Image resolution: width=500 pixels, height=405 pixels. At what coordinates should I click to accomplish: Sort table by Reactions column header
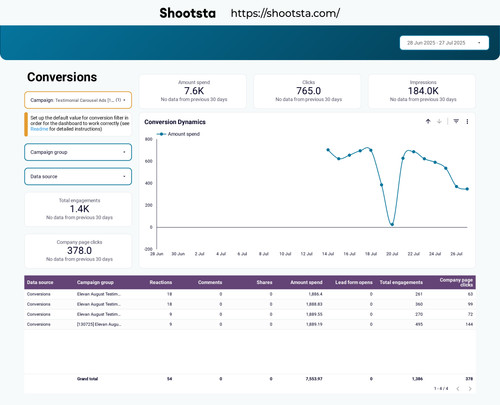click(x=161, y=282)
